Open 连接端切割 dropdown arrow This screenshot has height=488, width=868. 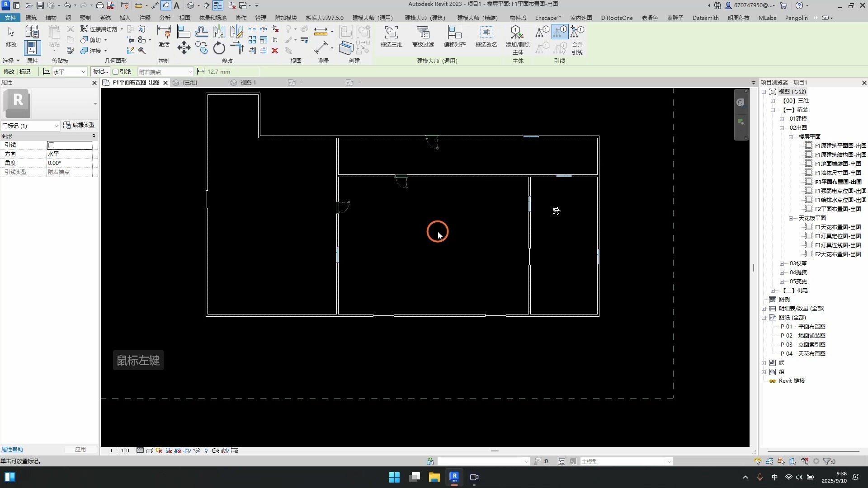pos(122,29)
